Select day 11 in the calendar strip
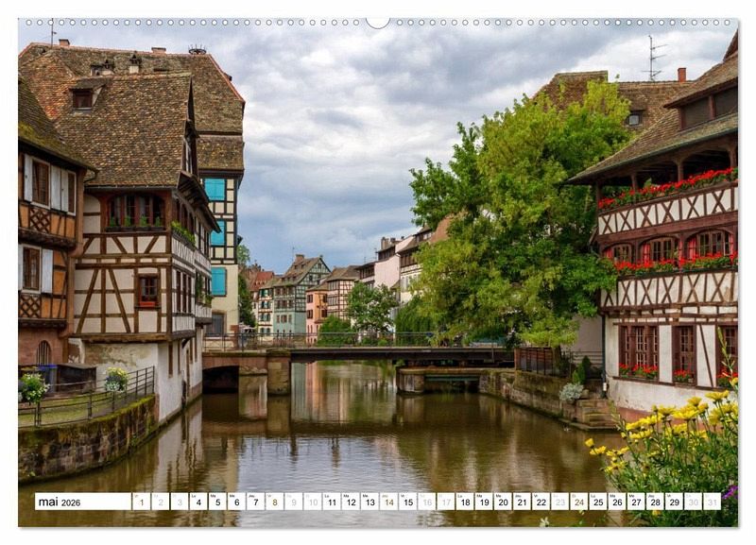Screen dimensions: 756x545 point(332,502)
